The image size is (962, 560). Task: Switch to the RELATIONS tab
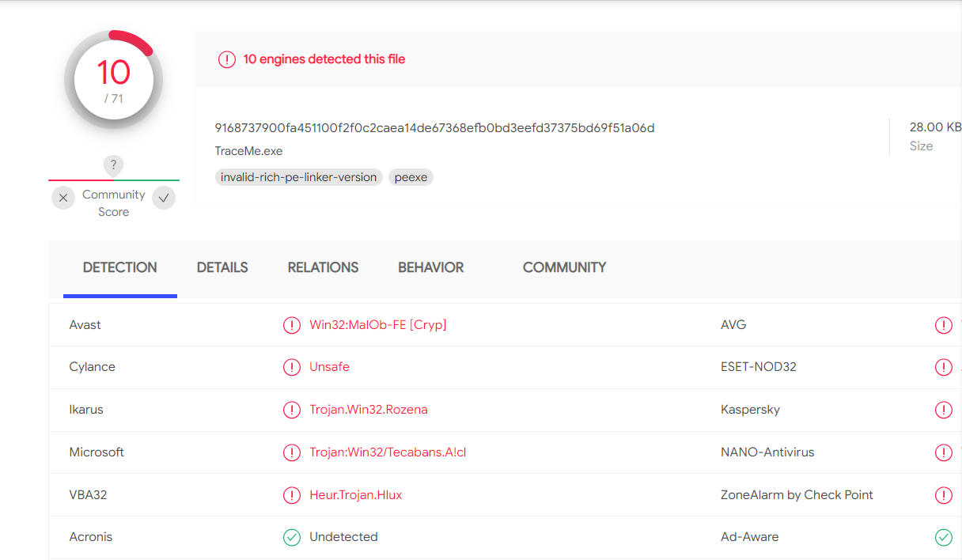(323, 267)
